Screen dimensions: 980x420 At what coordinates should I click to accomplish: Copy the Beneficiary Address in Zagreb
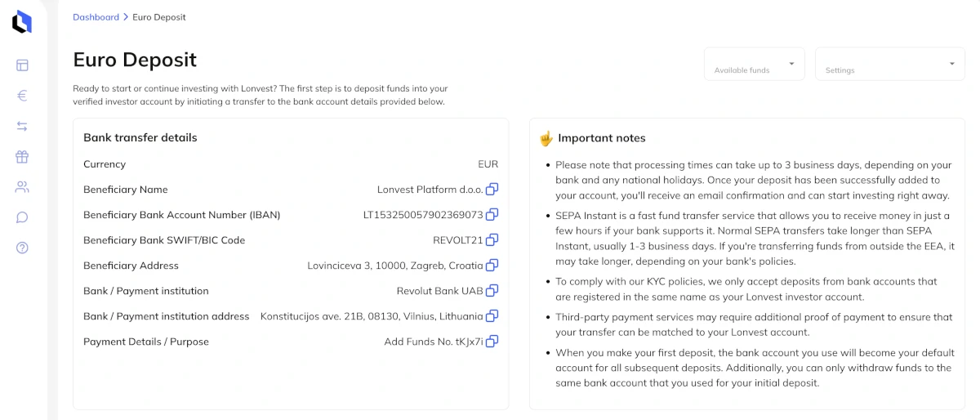click(492, 266)
